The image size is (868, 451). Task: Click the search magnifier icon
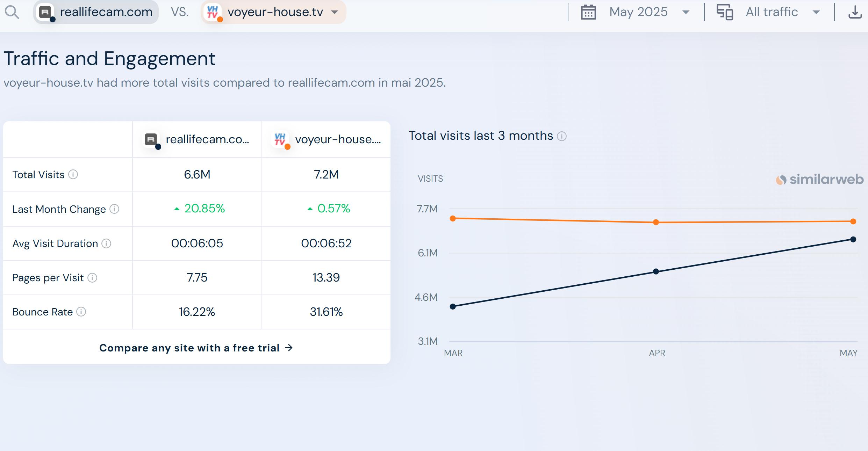click(x=12, y=12)
